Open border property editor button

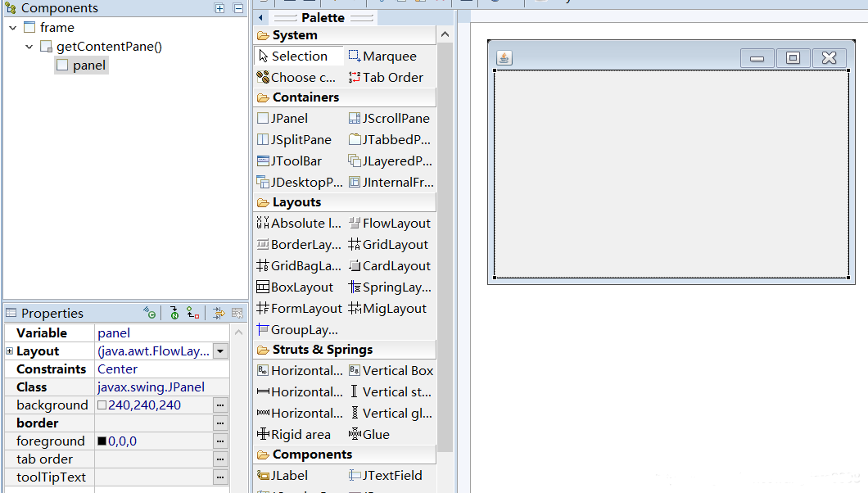tap(220, 423)
